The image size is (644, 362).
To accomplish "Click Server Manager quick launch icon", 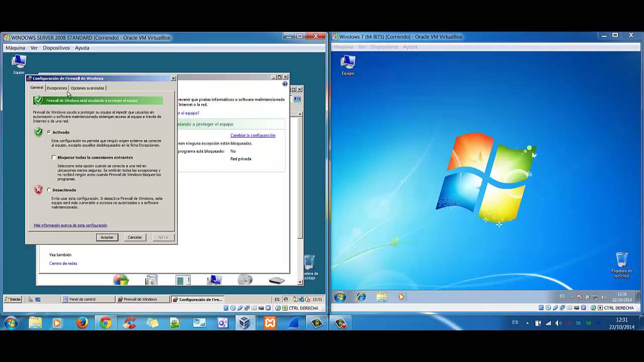I will tap(30, 299).
